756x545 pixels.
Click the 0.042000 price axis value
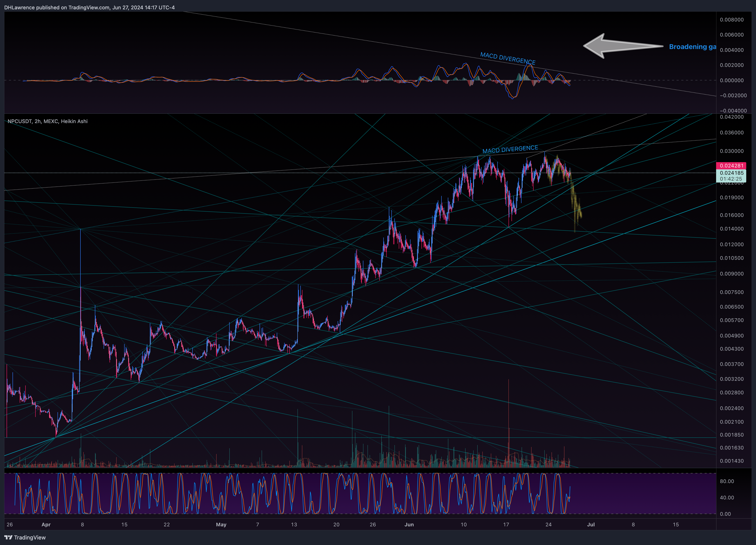click(x=732, y=117)
